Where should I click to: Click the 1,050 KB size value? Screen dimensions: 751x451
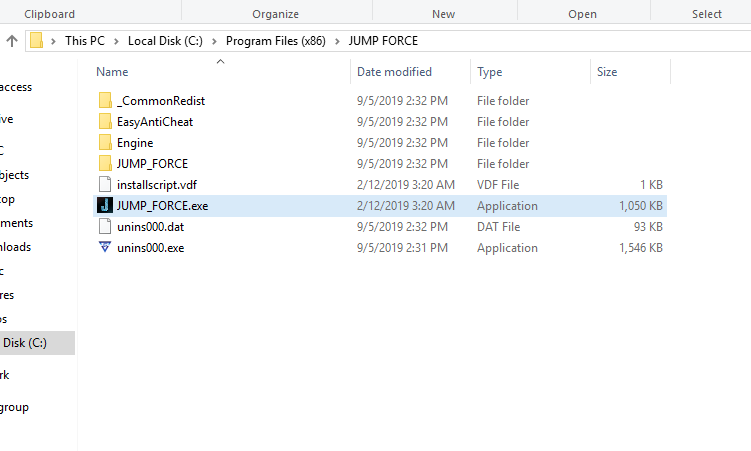pos(641,206)
